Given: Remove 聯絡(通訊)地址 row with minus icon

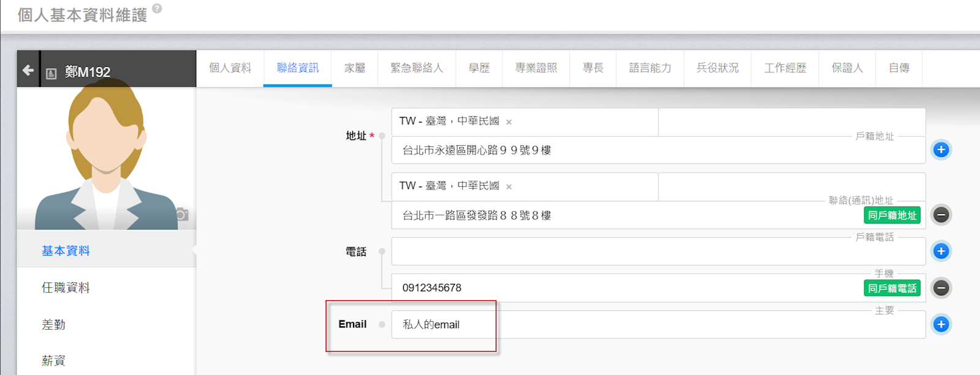Looking at the screenshot, I should pos(941,215).
